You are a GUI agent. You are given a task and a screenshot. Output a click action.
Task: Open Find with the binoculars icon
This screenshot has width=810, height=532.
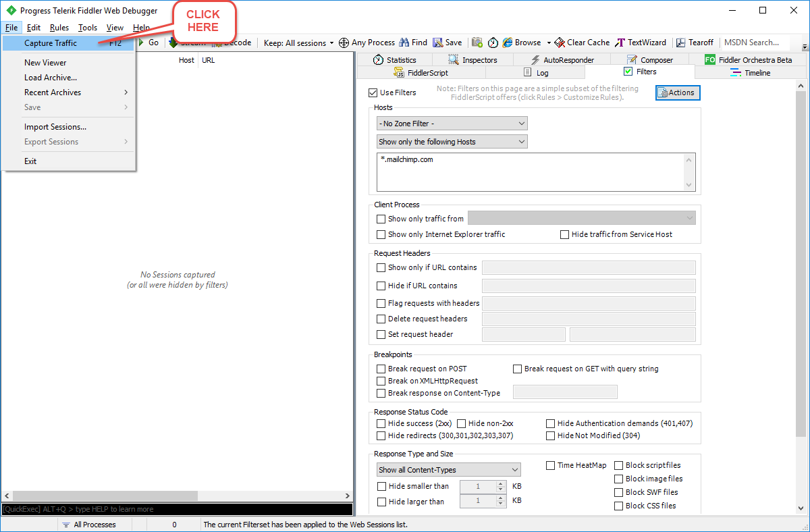click(404, 43)
